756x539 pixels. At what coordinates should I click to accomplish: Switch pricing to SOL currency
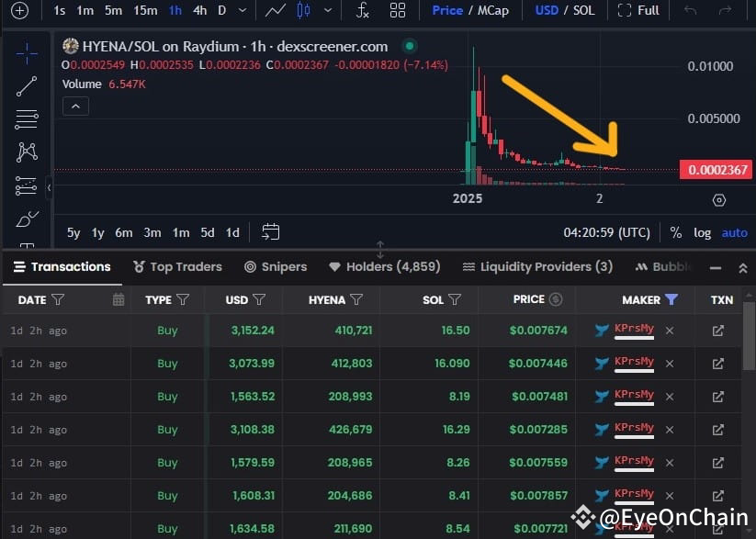pyautogui.click(x=582, y=11)
